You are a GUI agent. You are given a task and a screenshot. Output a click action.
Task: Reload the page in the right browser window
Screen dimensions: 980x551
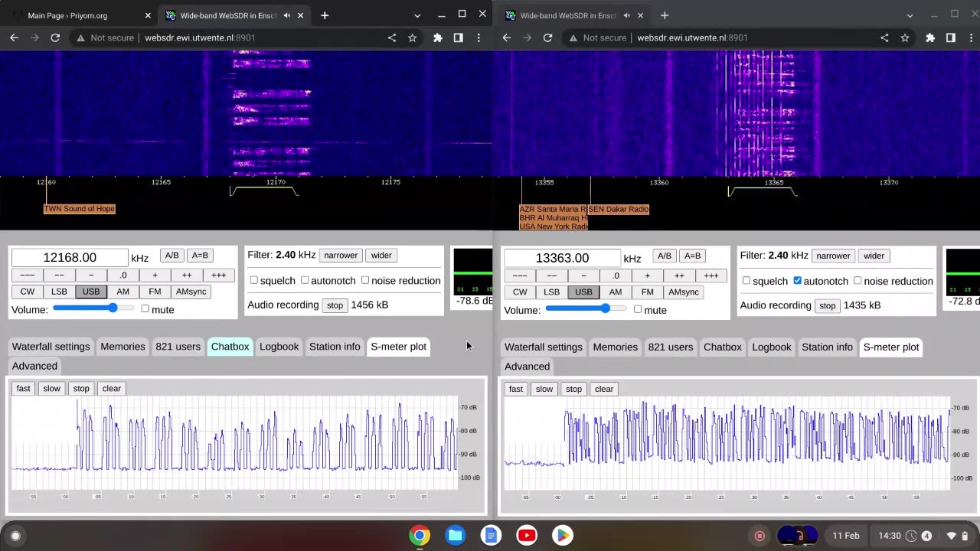click(547, 37)
